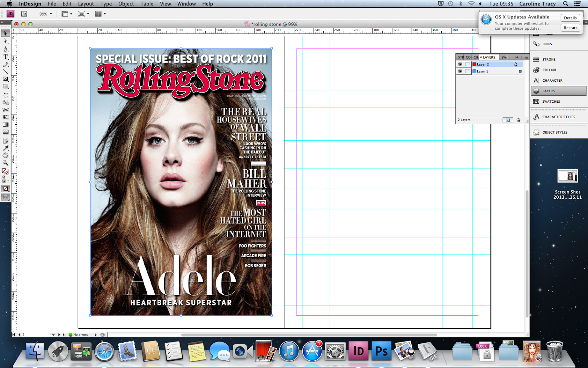Viewport: 588px width, 368px height.
Task: Select the Selection tool (black arrow)
Action: click(6, 33)
